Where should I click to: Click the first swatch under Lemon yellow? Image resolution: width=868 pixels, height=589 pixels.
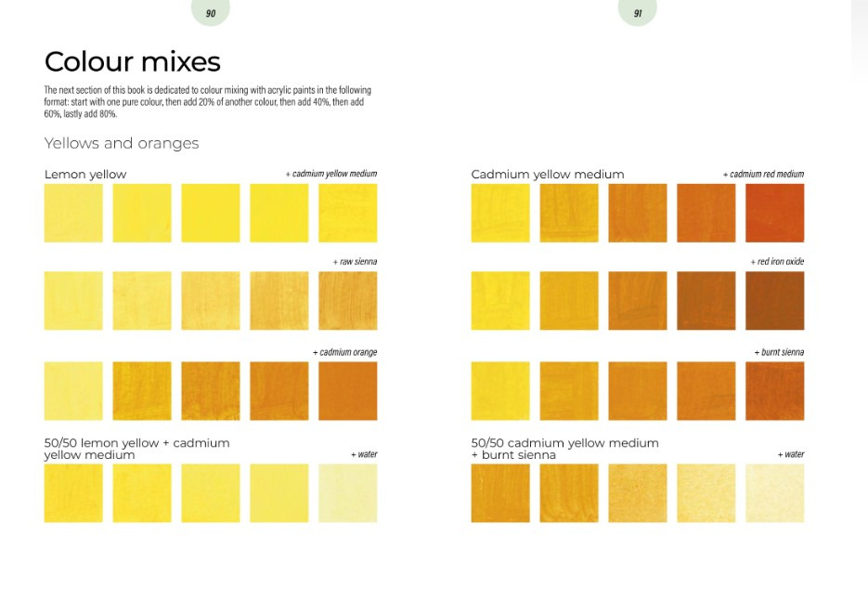tap(73, 213)
